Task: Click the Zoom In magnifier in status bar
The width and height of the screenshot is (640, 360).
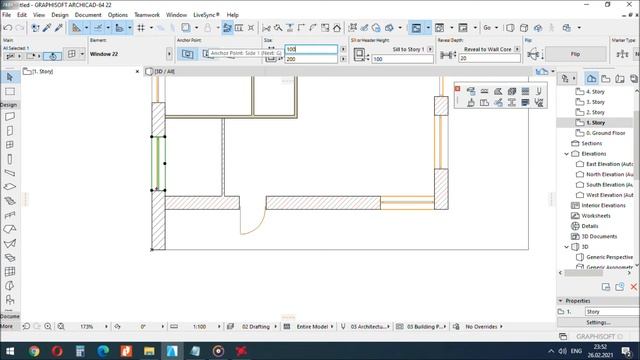Action: pos(48,327)
